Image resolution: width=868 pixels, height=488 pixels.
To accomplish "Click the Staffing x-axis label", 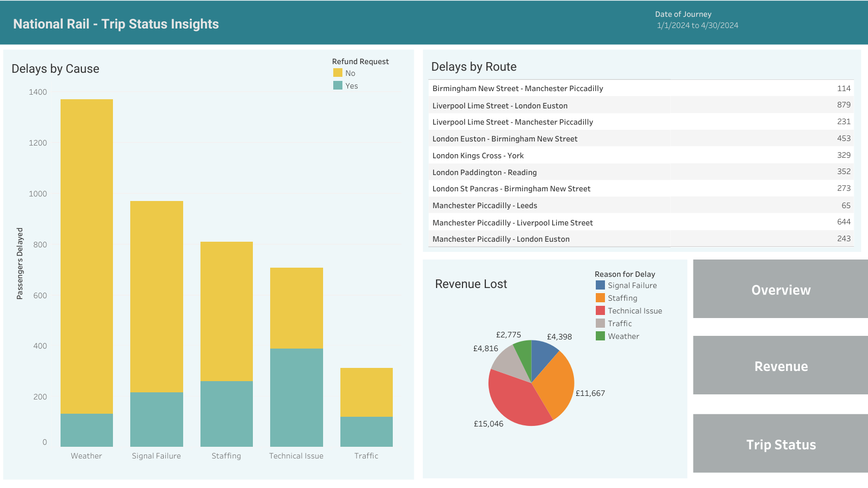I will point(226,456).
